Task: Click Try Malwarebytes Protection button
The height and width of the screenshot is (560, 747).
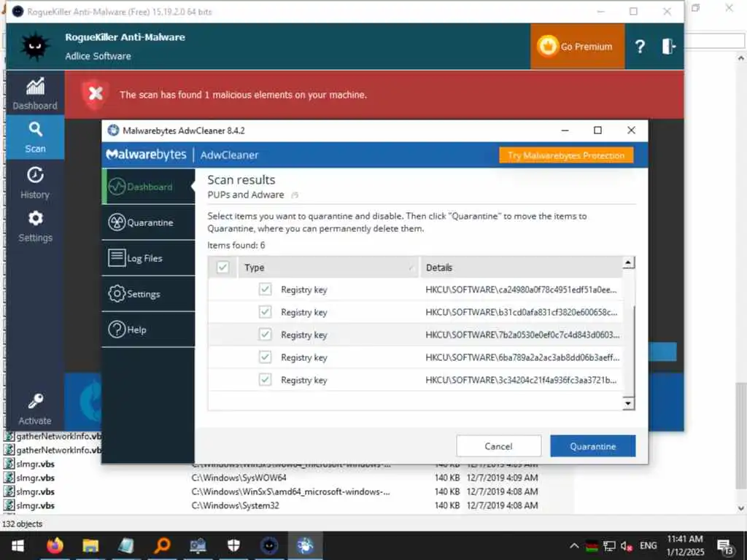Action: coord(566,155)
